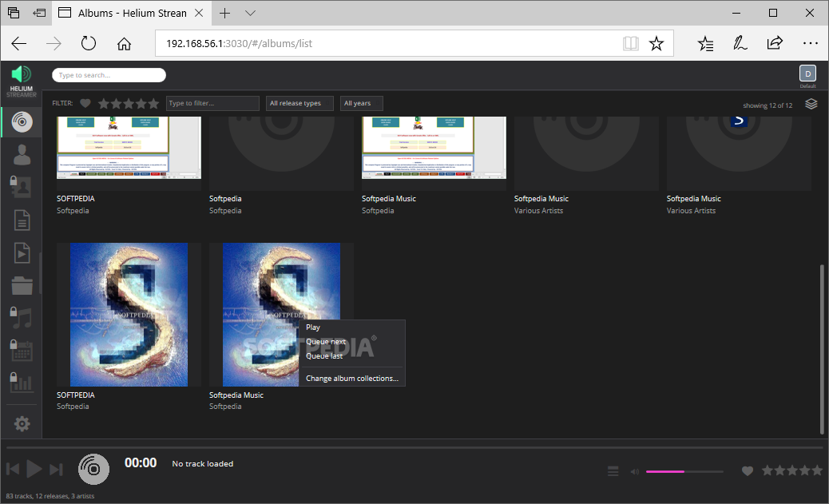829x504 pixels.
Task: Filter albums by three star rating
Action: point(129,104)
